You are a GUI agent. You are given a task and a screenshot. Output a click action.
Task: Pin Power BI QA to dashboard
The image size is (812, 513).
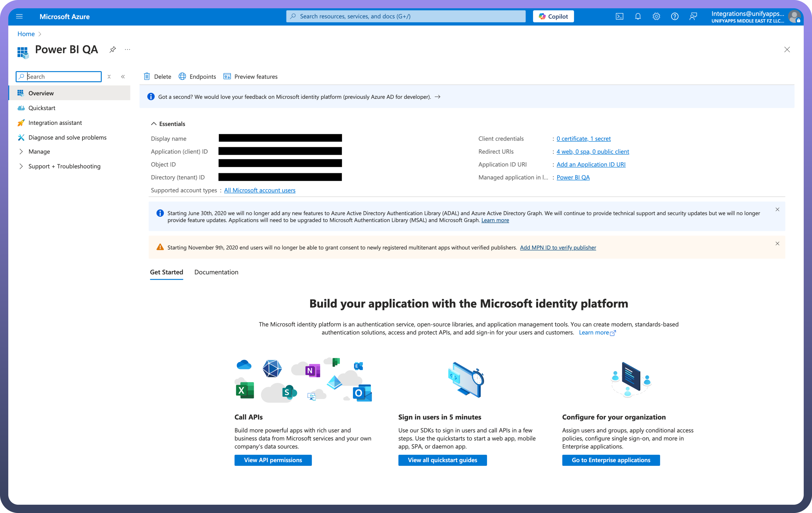click(113, 50)
